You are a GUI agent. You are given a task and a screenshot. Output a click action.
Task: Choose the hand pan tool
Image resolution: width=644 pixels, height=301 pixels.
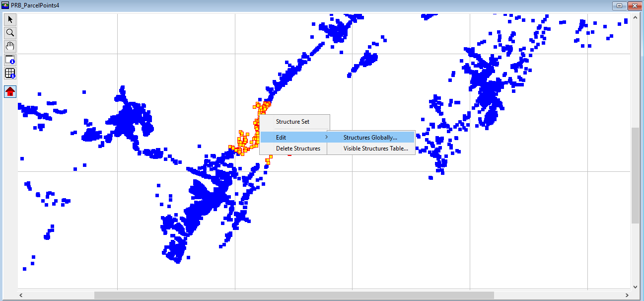tap(10, 46)
